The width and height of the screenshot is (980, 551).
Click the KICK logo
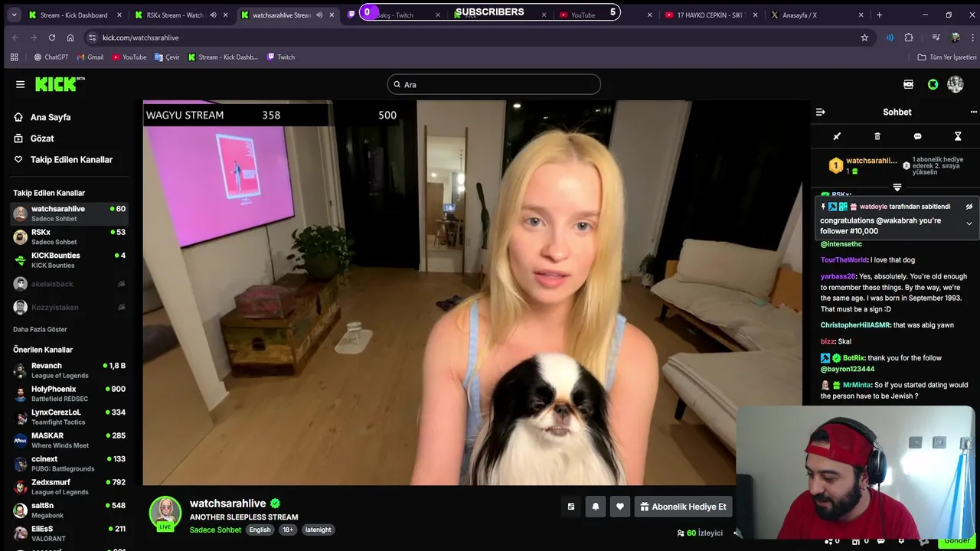[x=60, y=84]
